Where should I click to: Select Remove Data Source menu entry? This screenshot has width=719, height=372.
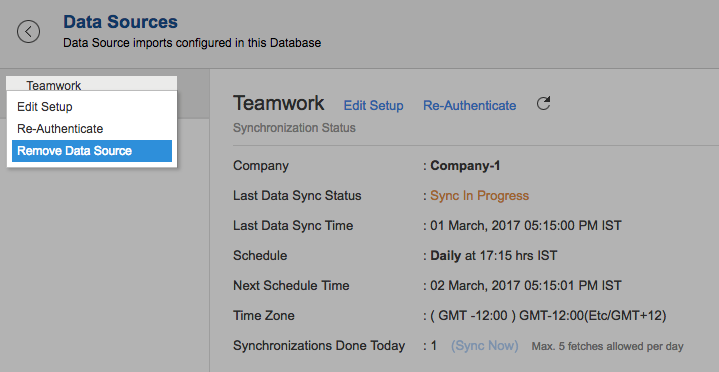click(x=92, y=151)
